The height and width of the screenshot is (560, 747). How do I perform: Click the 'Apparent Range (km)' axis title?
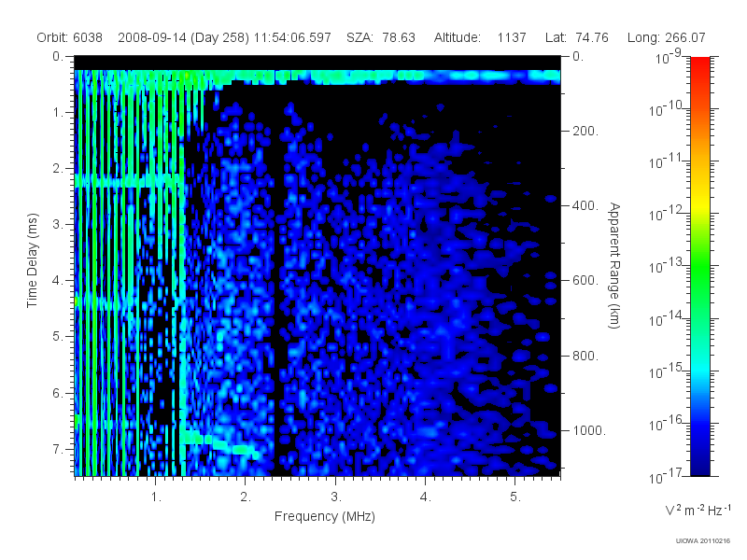tap(614, 265)
